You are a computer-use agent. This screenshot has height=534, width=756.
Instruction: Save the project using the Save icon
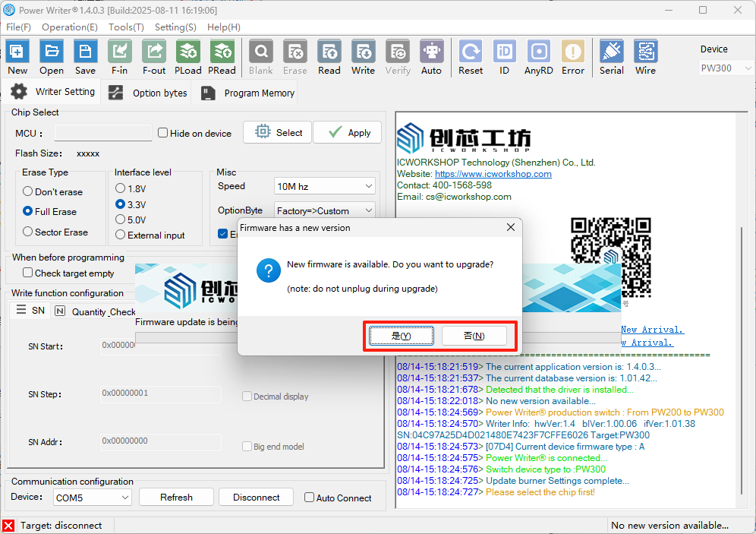click(85, 57)
